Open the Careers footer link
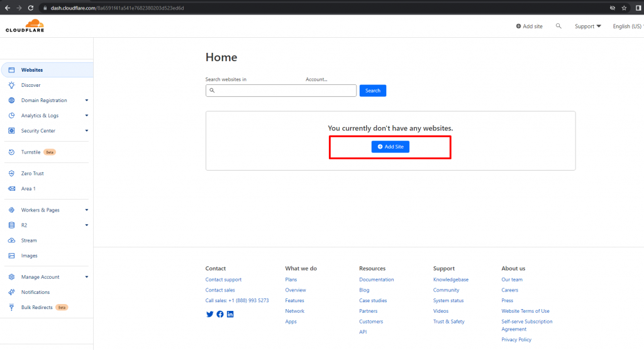The height and width of the screenshot is (350, 644). [x=509, y=290]
